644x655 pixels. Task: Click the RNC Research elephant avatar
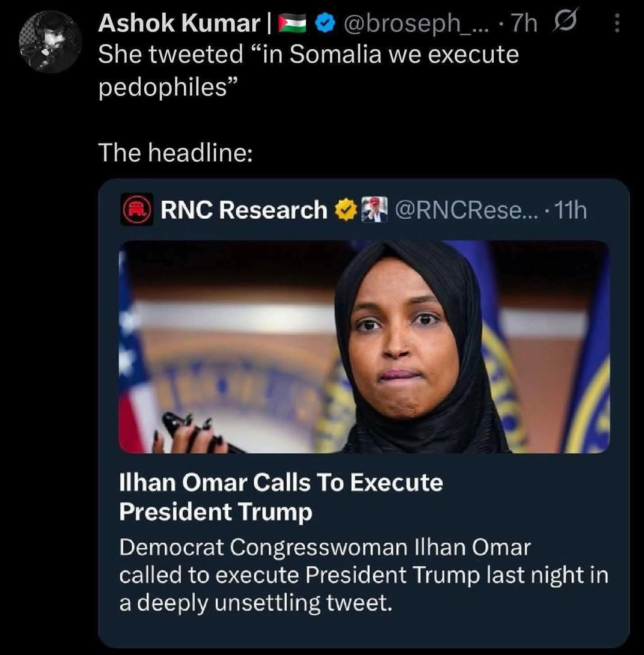point(137,210)
